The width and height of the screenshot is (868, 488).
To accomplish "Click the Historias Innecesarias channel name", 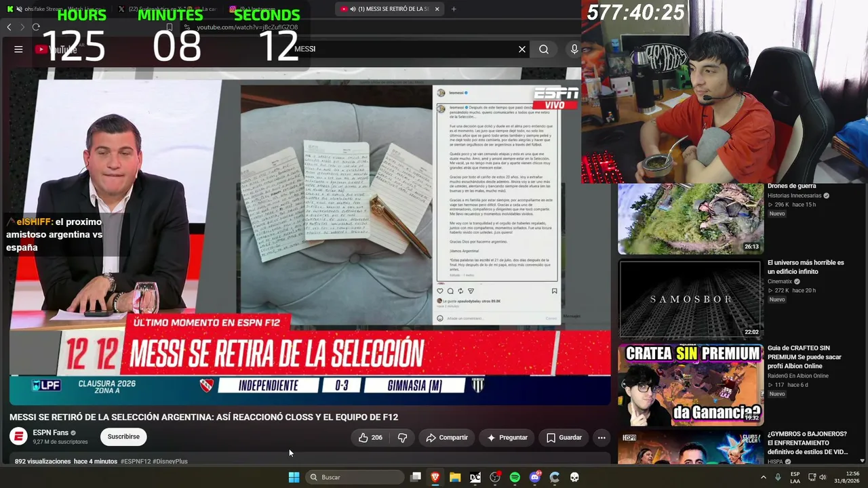I will 795,195.
